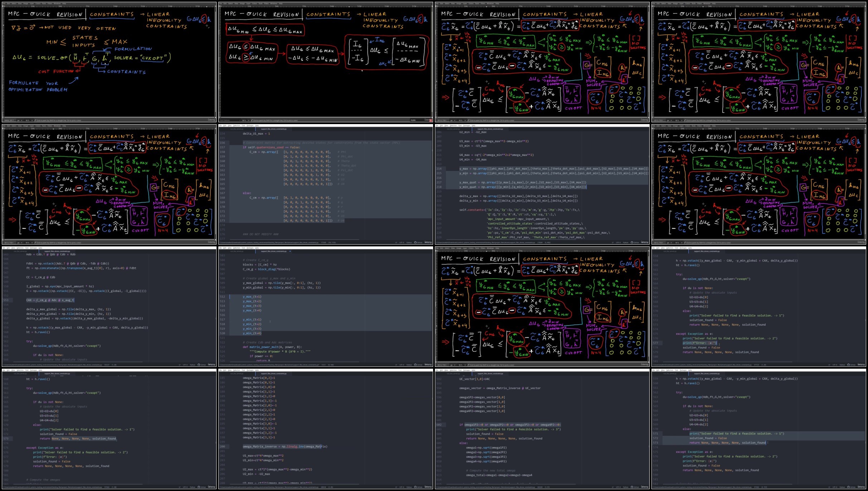Open UTF-8 encoding selector in block_diag frame
This screenshot has width=868, height=491.
(402, 365)
